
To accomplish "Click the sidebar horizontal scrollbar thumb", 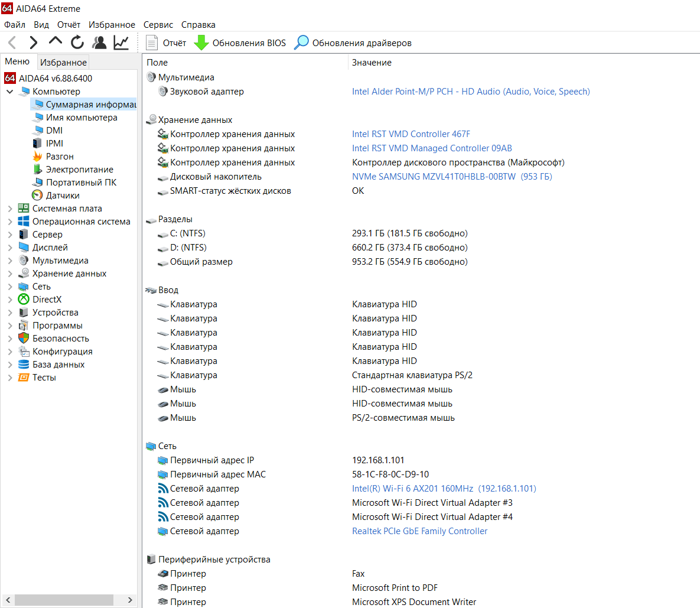I will click(64, 600).
